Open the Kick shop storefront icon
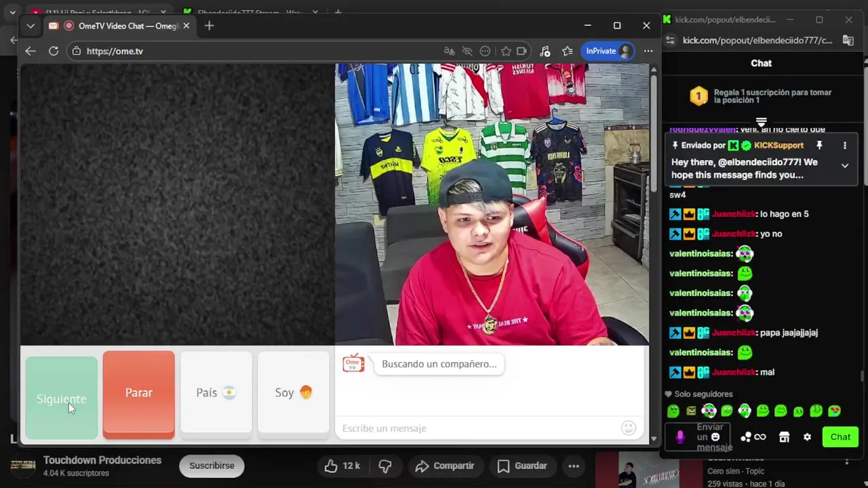 pos(784,437)
